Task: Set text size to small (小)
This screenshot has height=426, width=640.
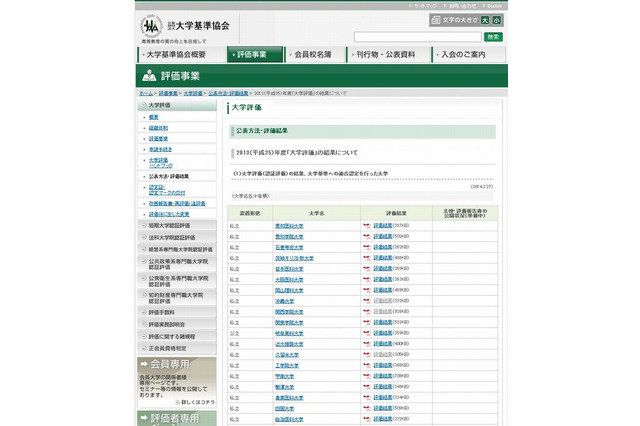Action: pyautogui.click(x=496, y=20)
